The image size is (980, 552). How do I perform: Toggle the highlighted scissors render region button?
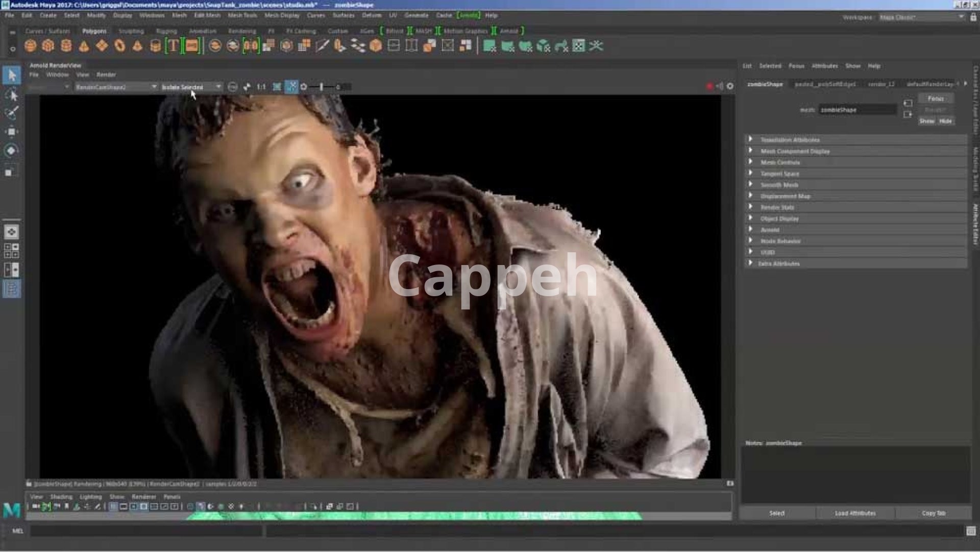coord(291,87)
